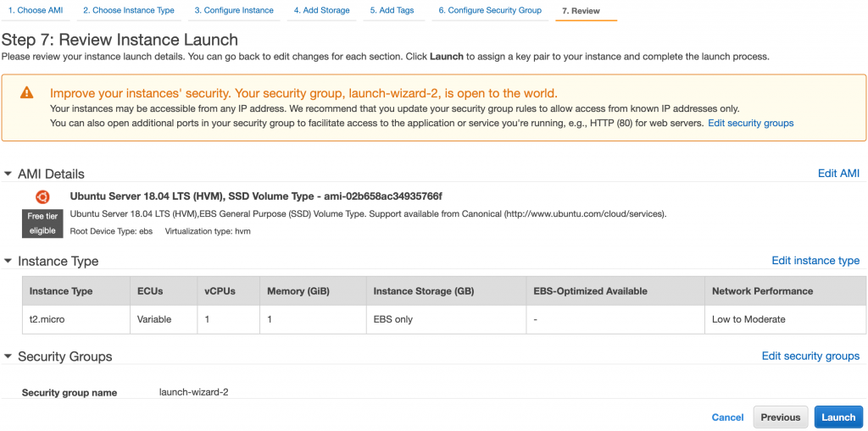Click the Variable ECUs cell

[164, 319]
